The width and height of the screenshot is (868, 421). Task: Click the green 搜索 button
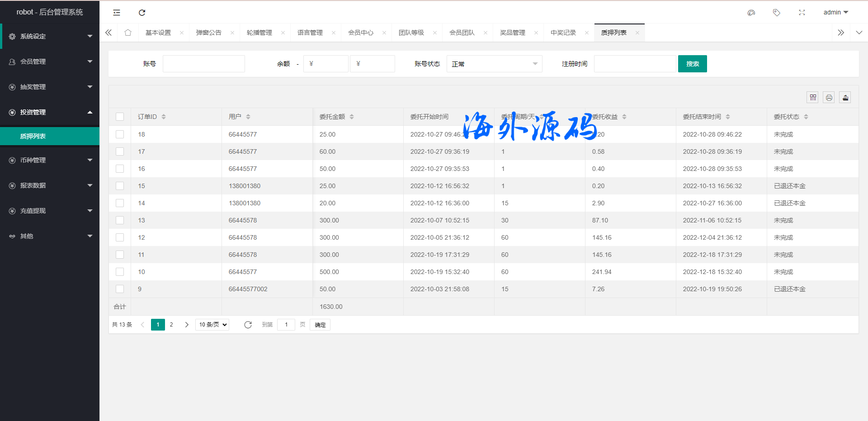pyautogui.click(x=692, y=64)
